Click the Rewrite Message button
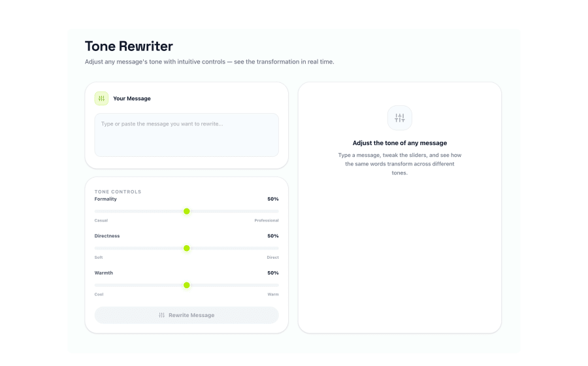588x366 pixels. (x=186, y=315)
